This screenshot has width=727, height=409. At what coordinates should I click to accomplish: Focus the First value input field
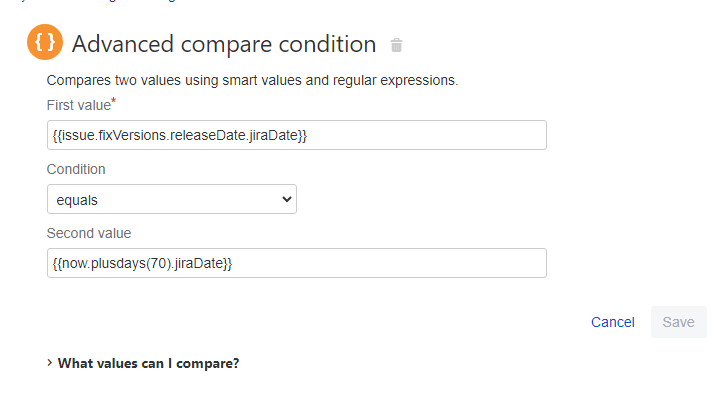[297, 135]
